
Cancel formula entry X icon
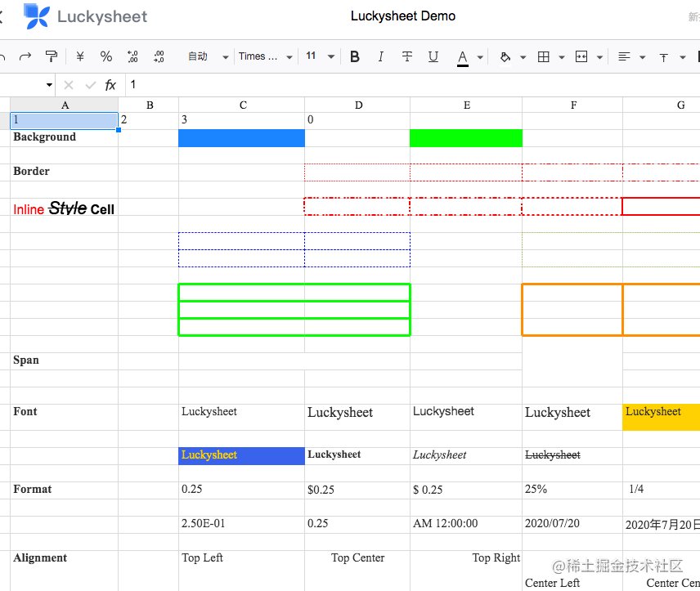[69, 85]
